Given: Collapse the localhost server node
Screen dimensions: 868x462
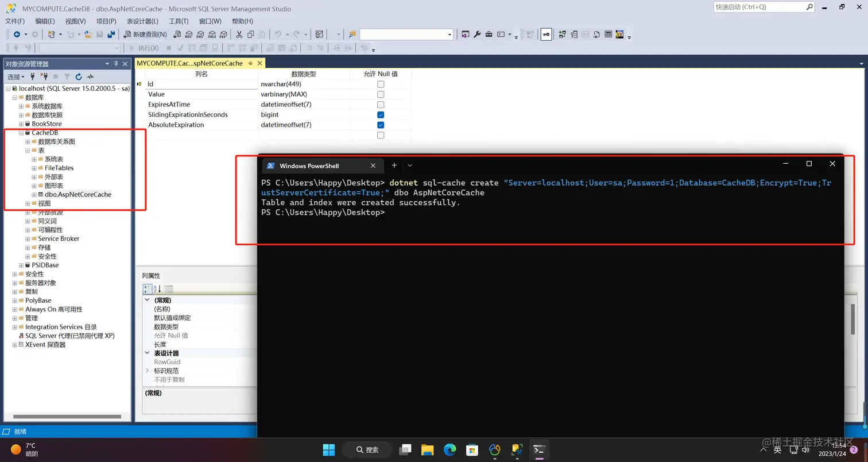Looking at the screenshot, I should 8,88.
